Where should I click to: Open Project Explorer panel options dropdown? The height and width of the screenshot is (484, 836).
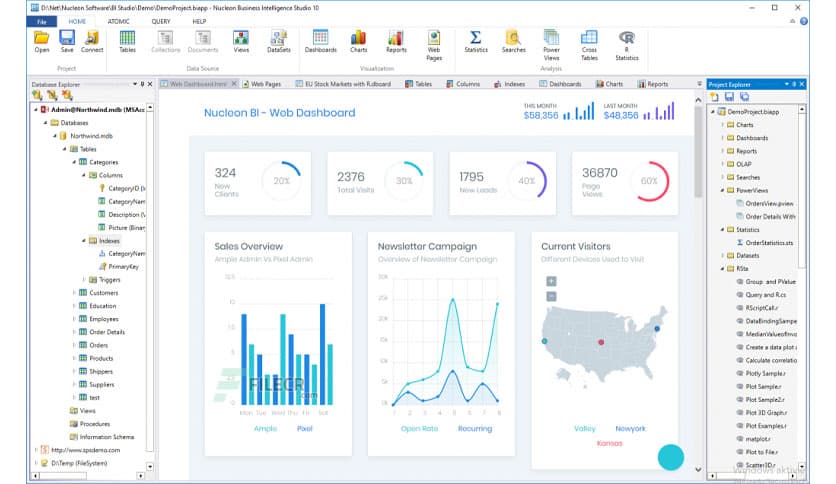coord(786,84)
